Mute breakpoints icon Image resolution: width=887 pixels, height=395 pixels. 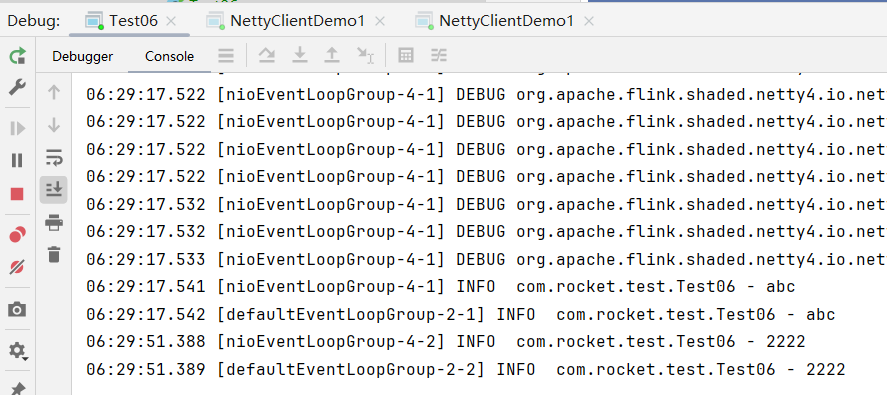18,267
